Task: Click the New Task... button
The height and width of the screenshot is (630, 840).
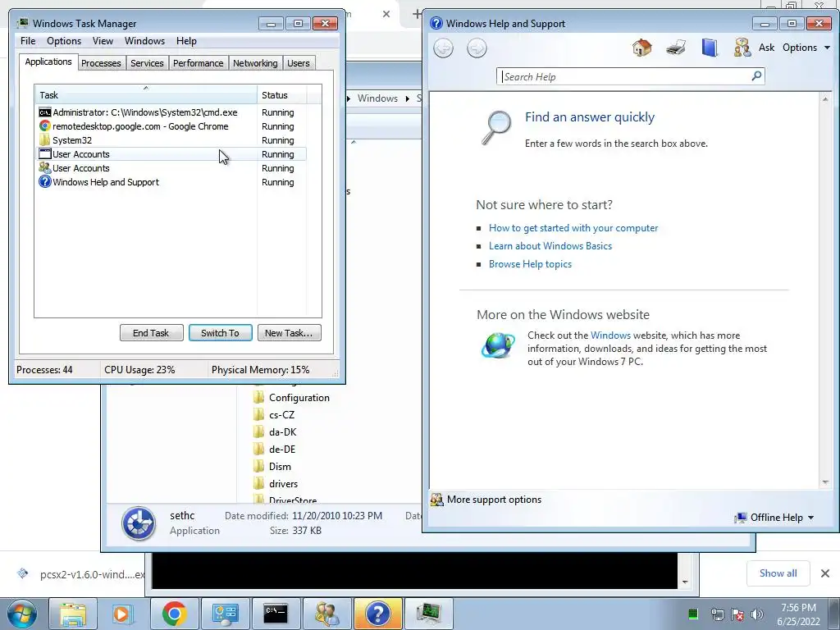Action: point(289,333)
